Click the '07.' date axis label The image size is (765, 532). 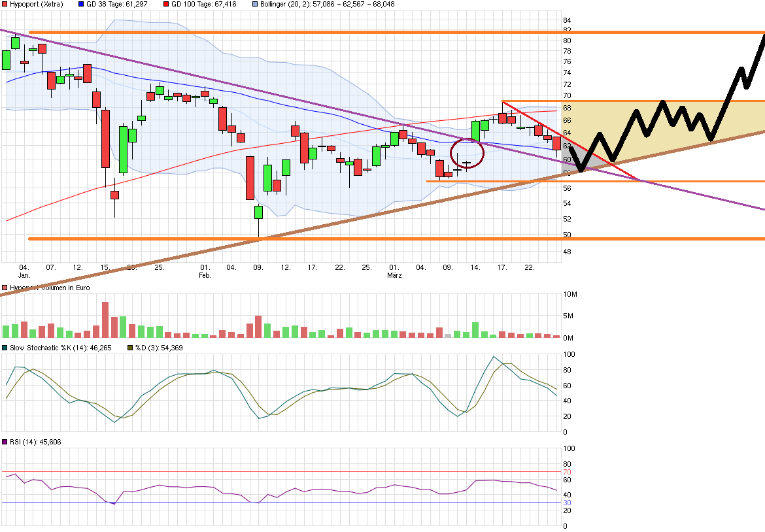pyautogui.click(x=51, y=267)
